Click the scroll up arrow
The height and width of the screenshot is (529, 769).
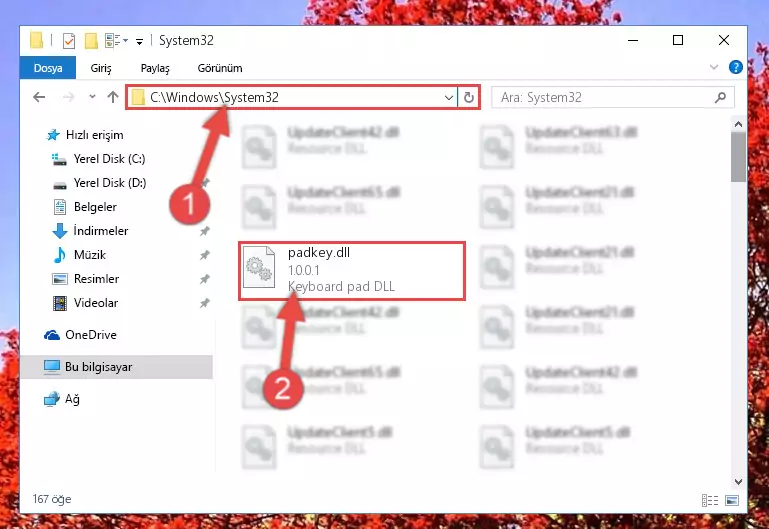[738, 125]
